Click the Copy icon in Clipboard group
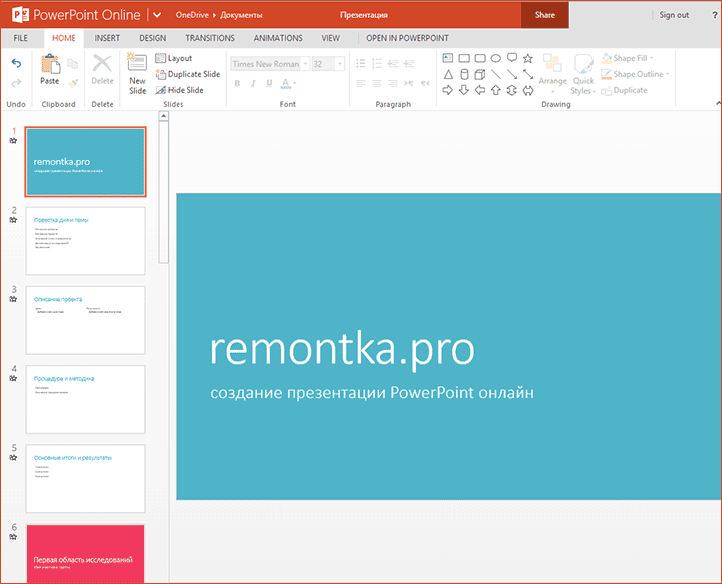Viewport: 722px width, 584px height. pos(73,64)
